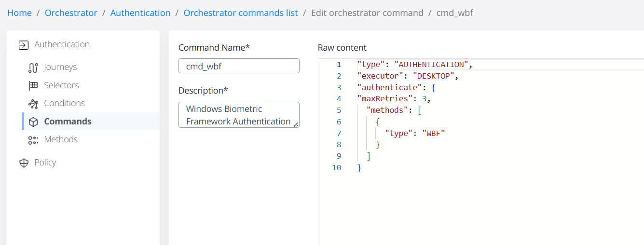Go to Orchestrator commands list breadcrumb
Viewport: 644px width, 245px height.
coord(241,13)
